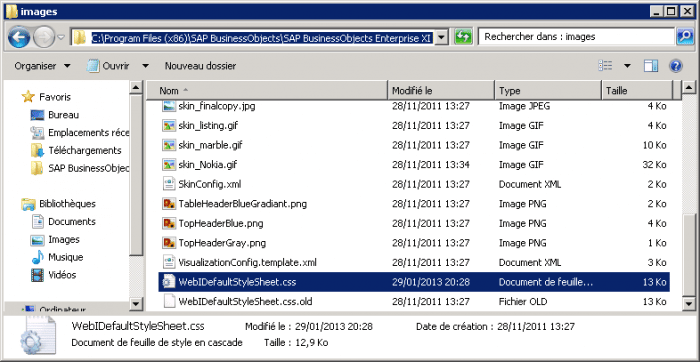Click the skin_Nokia.gif file icon
Image resolution: width=700 pixels, height=362 pixels.
(168, 165)
